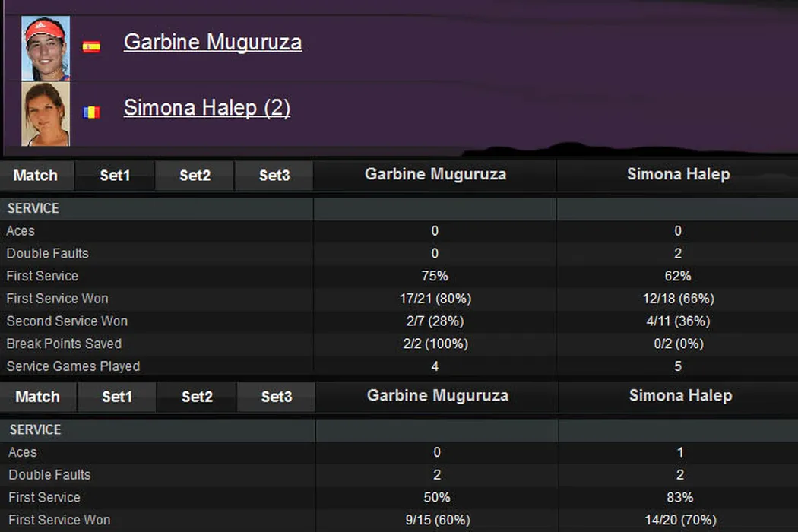
Task: Click the Simona Halep column header in second table
Action: tap(680, 396)
